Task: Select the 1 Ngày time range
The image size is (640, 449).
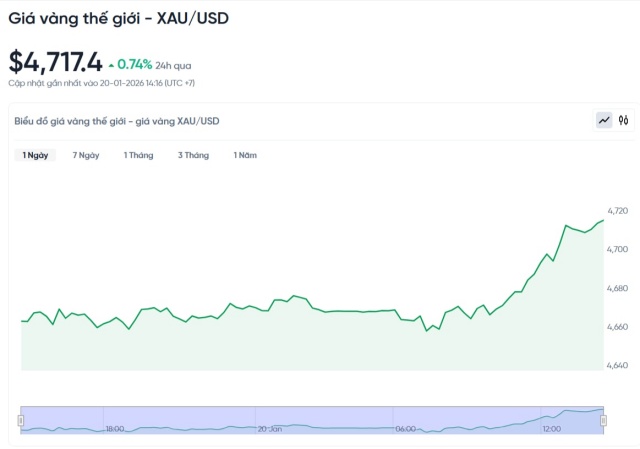Action: click(x=35, y=155)
